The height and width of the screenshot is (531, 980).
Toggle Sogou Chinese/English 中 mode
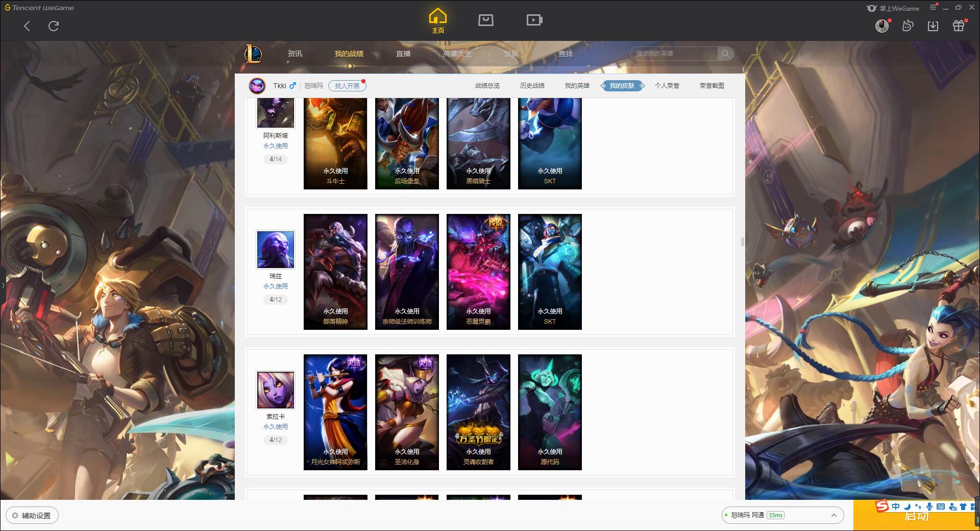[896, 506]
